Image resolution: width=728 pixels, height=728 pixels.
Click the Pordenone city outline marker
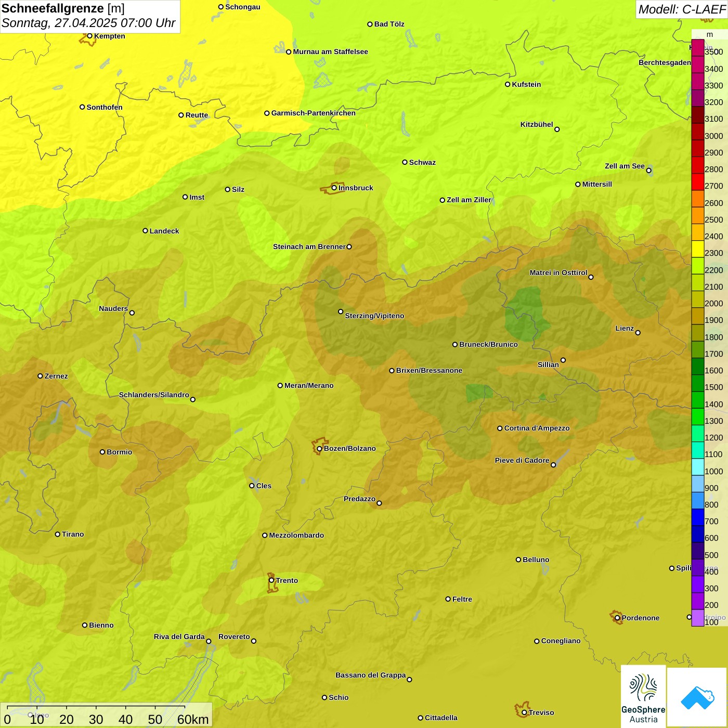(616, 617)
